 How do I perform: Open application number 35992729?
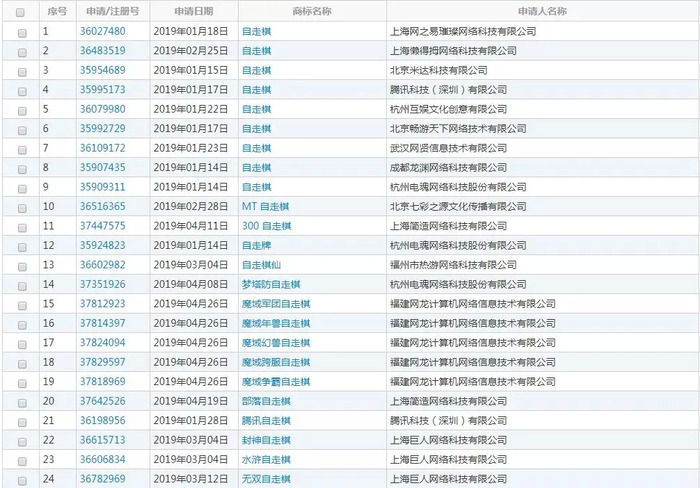coord(103,129)
